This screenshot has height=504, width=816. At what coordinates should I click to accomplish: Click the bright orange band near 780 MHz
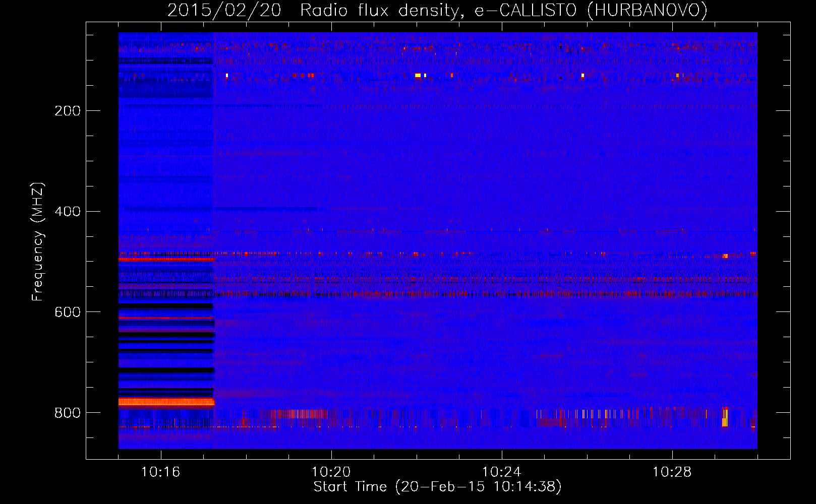[x=166, y=402]
